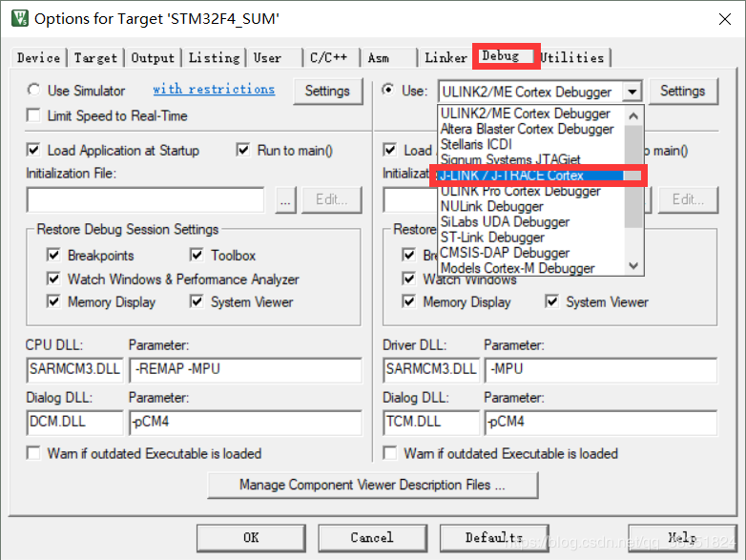Click DCM.DLL dialog DLL field
The image size is (746, 560).
click(74, 423)
